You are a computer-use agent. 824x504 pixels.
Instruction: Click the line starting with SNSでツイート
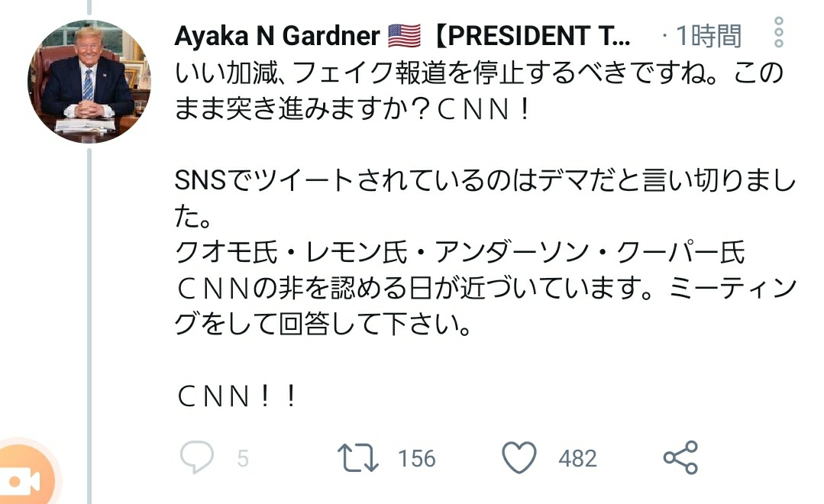tap(486, 183)
